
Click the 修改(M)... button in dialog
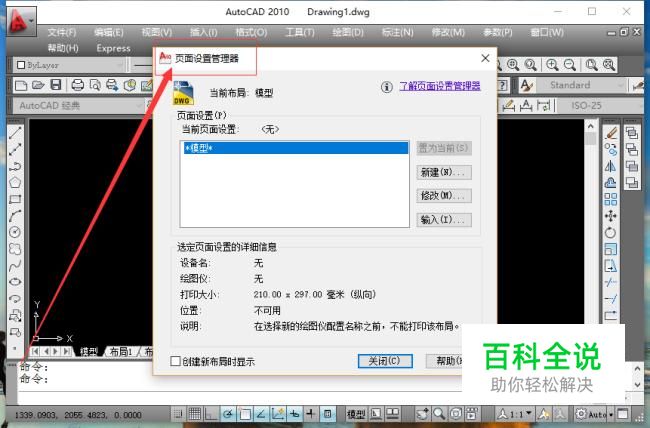[x=444, y=195]
